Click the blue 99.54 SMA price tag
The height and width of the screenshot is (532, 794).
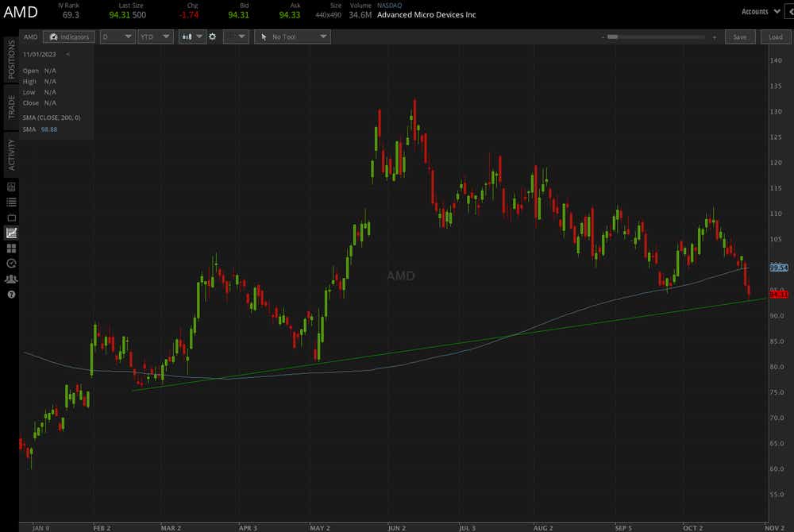point(779,268)
